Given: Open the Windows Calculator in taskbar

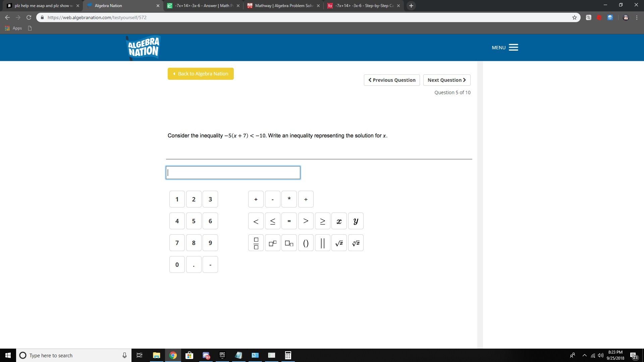Looking at the screenshot, I should 288,355.
